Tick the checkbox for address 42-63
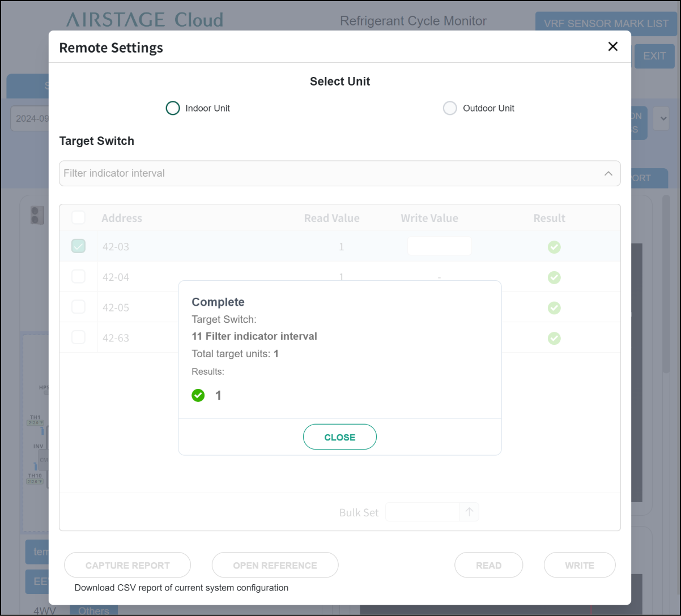The height and width of the screenshot is (616, 681). pos(78,337)
